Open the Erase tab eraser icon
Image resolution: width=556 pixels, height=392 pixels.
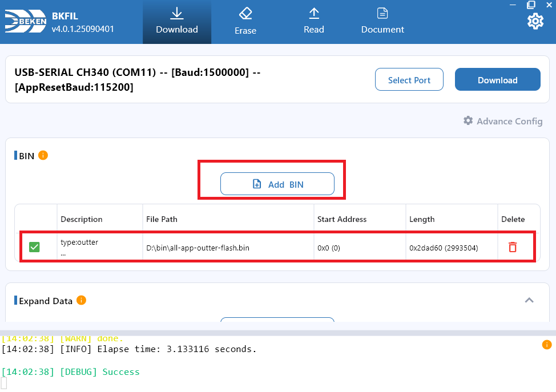pos(245,13)
